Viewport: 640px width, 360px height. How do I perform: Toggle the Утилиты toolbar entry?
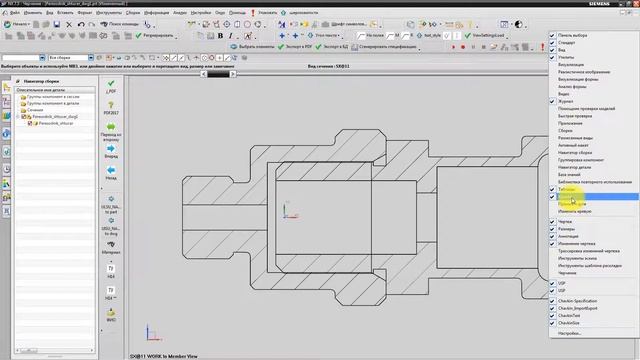click(x=594, y=57)
